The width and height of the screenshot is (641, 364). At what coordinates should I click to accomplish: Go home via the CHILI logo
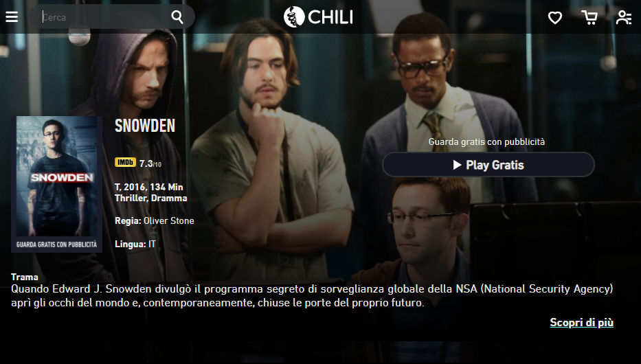click(x=319, y=16)
